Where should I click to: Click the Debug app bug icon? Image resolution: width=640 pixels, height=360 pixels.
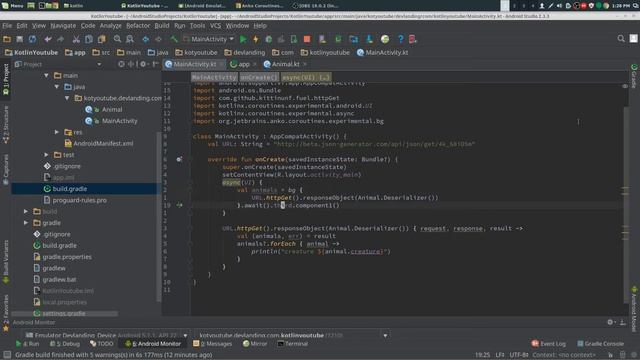pos(268,39)
